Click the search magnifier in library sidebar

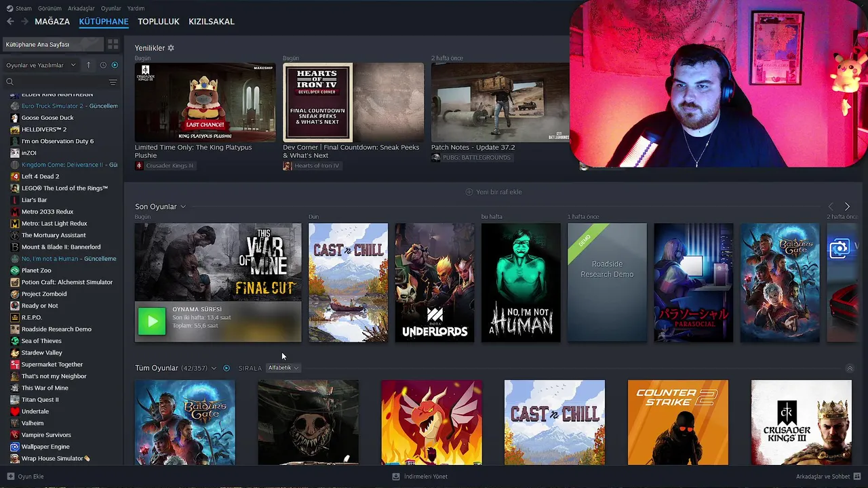click(10, 82)
